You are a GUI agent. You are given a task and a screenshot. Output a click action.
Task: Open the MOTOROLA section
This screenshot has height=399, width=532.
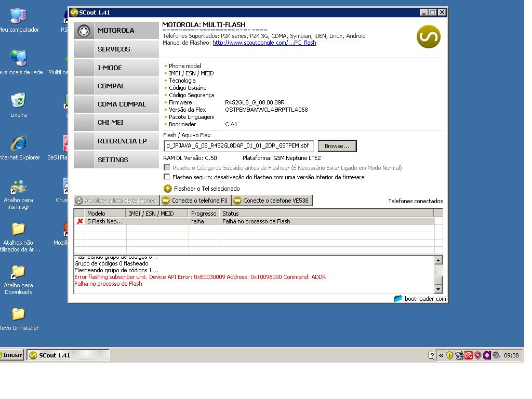tap(116, 31)
